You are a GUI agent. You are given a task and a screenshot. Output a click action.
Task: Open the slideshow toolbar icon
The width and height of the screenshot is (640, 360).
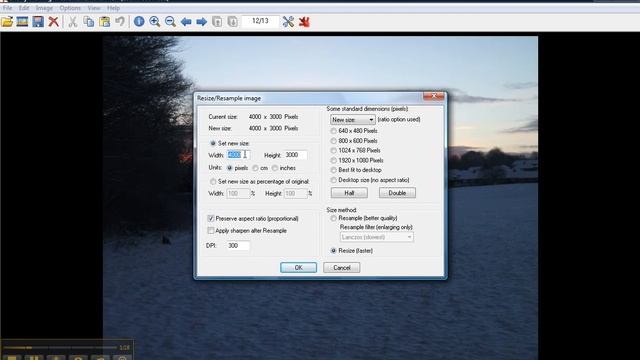click(x=22, y=22)
